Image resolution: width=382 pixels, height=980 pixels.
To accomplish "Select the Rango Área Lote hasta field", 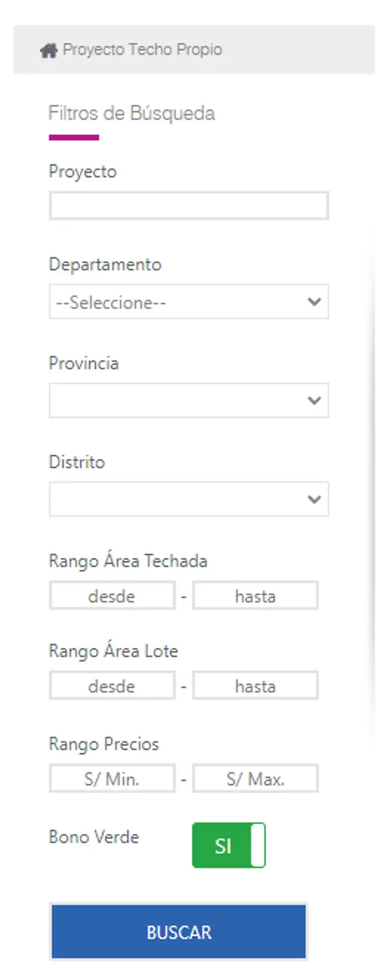I will tap(255, 686).
